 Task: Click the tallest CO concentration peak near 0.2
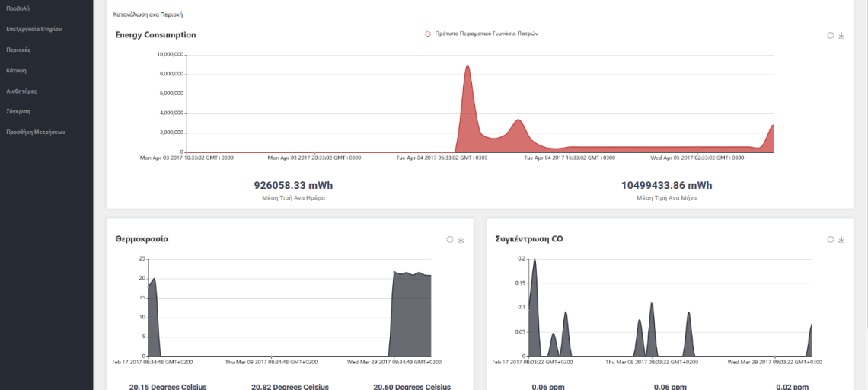(535, 261)
